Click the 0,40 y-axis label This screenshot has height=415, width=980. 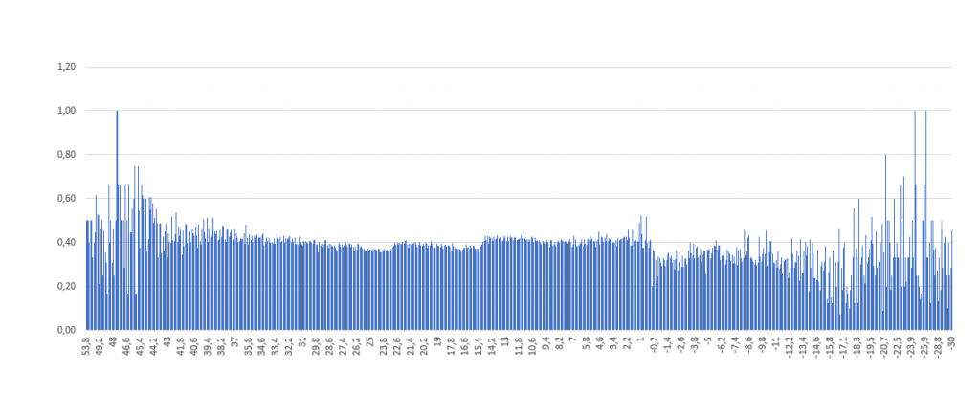67,242
